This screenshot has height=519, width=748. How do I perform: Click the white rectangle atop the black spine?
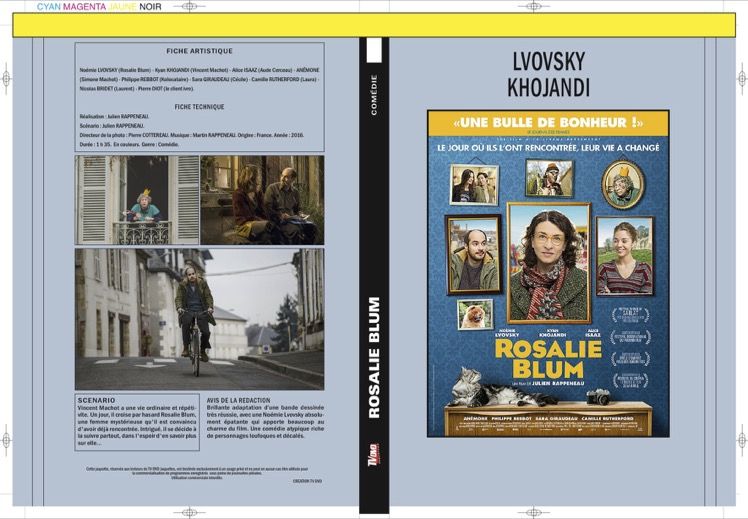click(x=374, y=50)
